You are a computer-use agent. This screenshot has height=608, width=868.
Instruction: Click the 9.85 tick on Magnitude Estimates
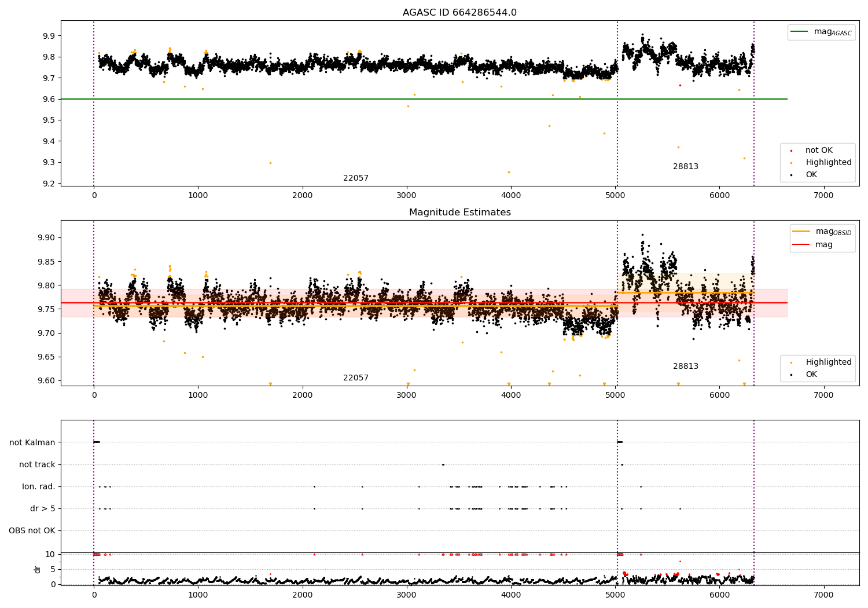point(47,262)
